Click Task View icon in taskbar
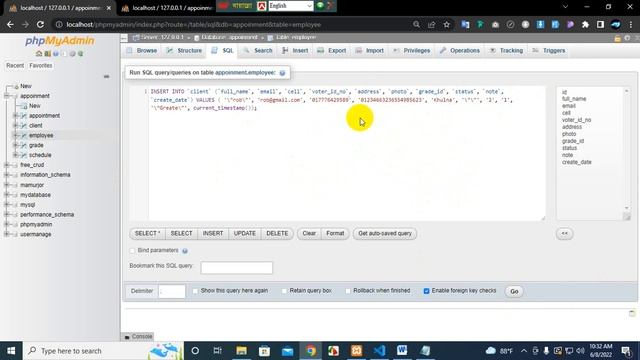This screenshot has height=360, width=640. click(x=218, y=351)
